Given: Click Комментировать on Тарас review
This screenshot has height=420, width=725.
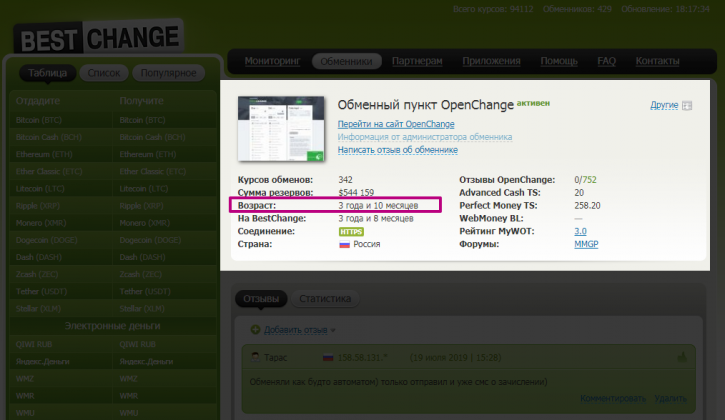Looking at the screenshot, I should pos(613,399).
